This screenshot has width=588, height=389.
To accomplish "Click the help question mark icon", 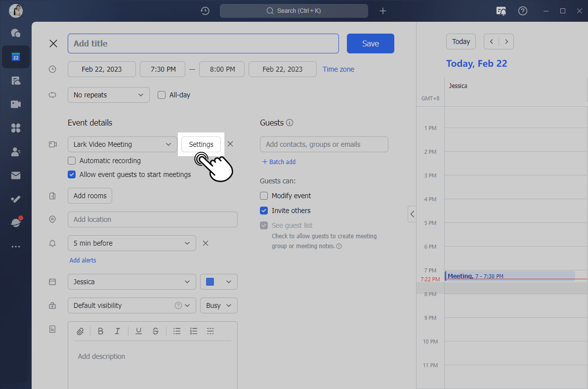I will click(x=522, y=11).
